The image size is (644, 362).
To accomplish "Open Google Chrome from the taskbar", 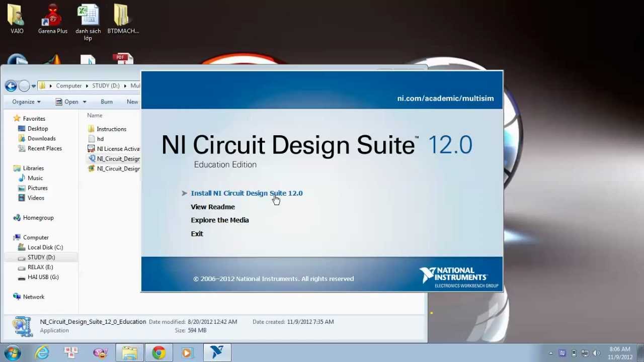I will pos(158,353).
